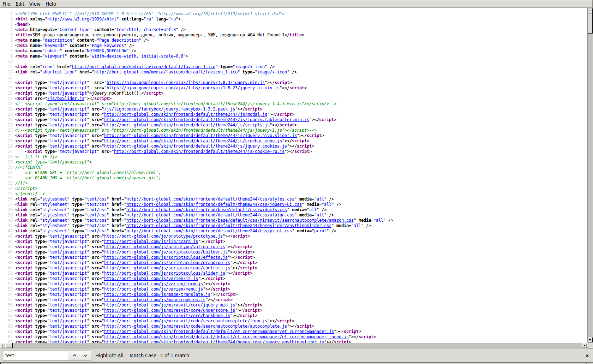This screenshot has width=593, height=364.
Task: Open the scriptaculous/effects.js link
Action: 166,257
